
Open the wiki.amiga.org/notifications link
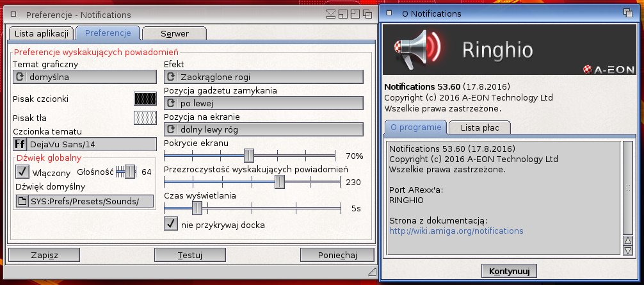[456, 231]
